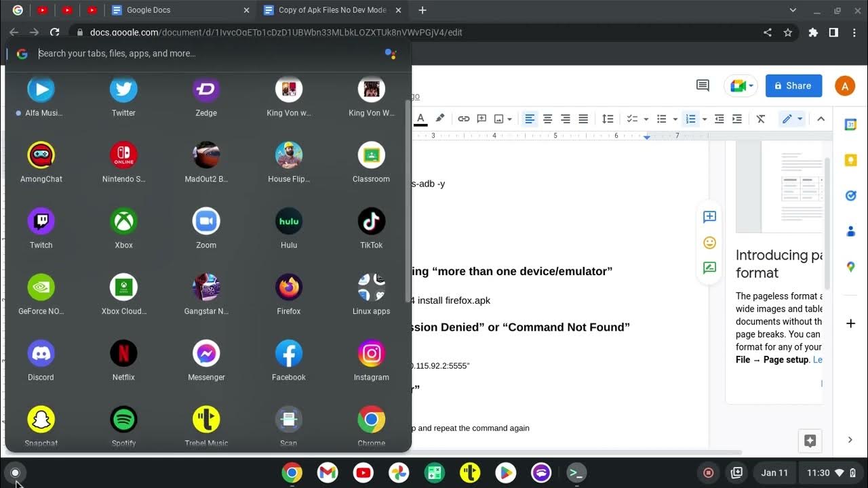The image size is (868, 488).
Task: Open the Hulu app
Action: 289,221
